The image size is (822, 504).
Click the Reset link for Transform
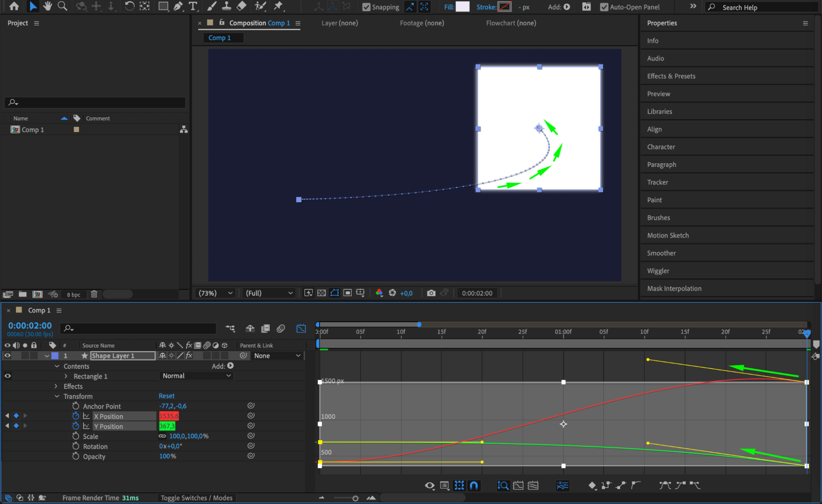[x=167, y=396]
